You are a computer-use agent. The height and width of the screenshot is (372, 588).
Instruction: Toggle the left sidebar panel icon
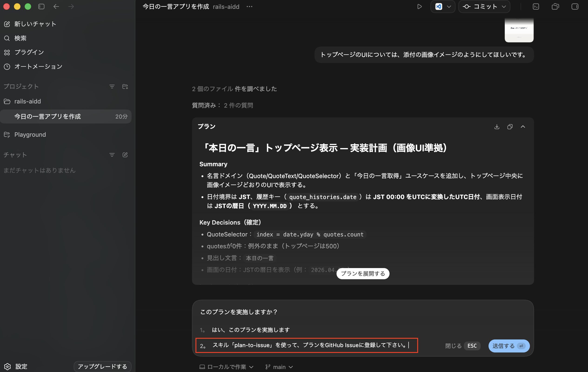[41, 7]
